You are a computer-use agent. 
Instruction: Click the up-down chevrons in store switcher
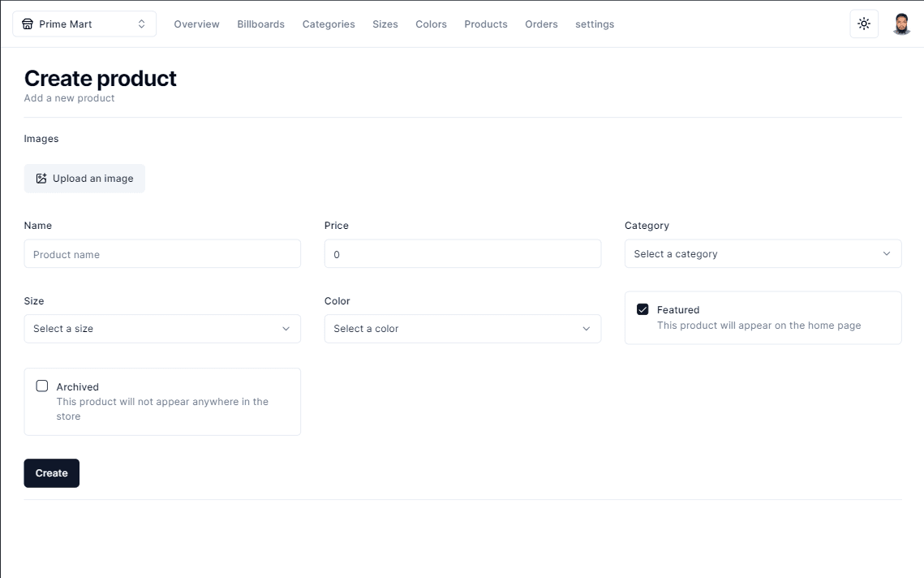tap(142, 24)
